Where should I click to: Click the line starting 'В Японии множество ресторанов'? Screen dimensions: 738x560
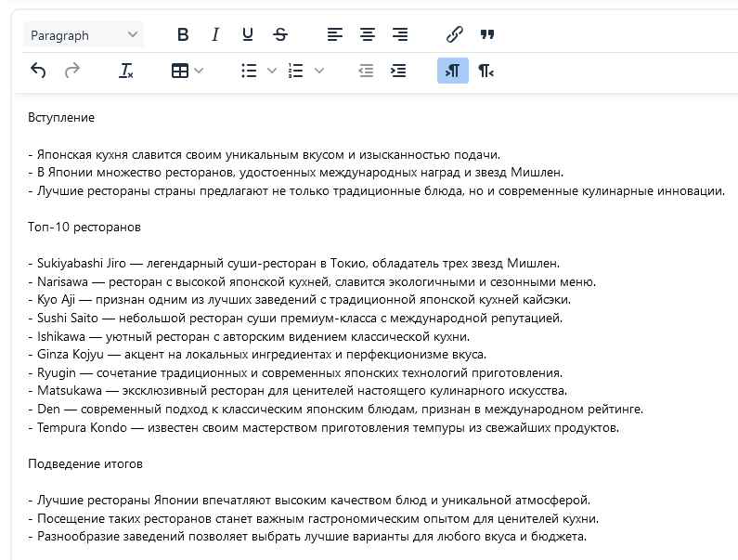(295, 173)
